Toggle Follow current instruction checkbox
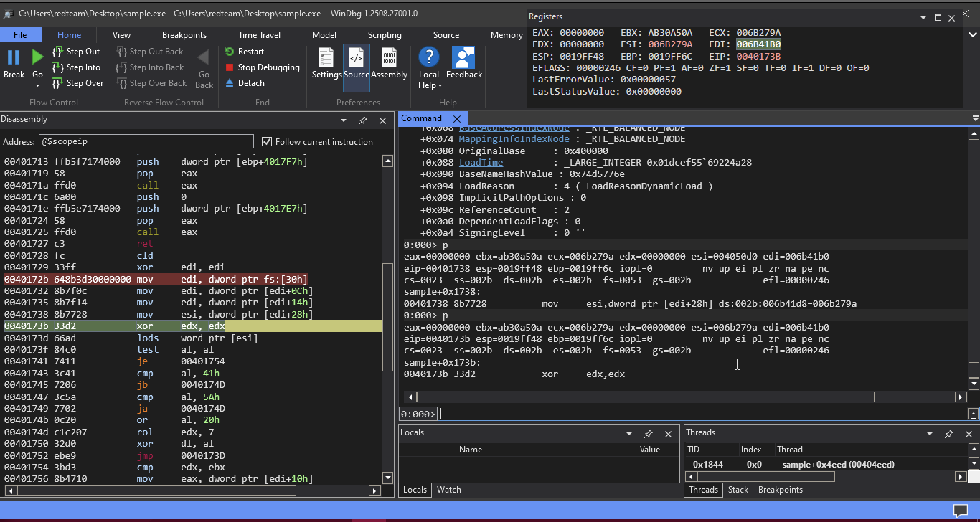 [x=267, y=142]
